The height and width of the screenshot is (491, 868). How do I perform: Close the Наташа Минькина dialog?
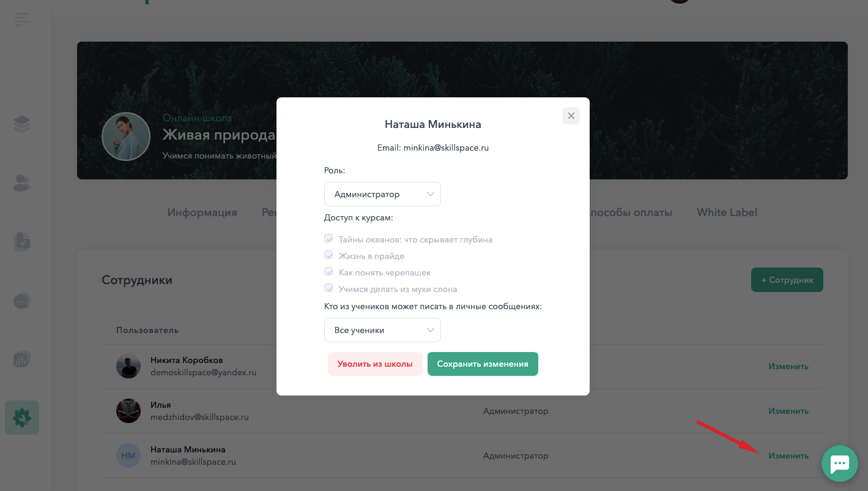[x=571, y=116]
